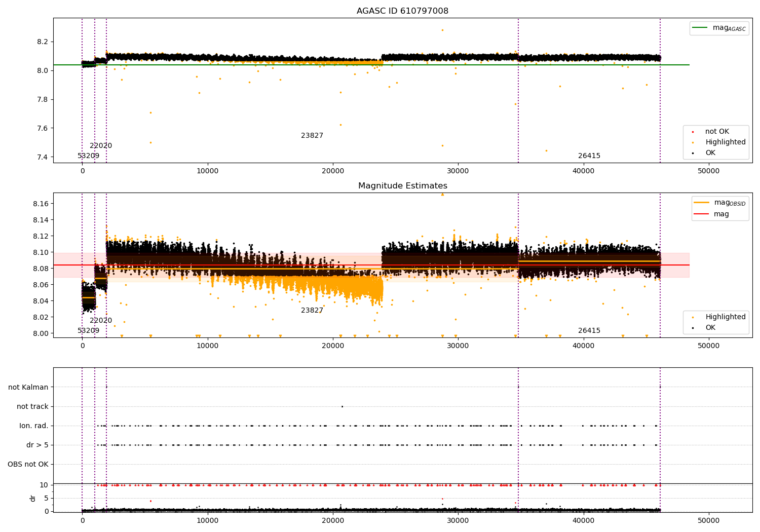Click the "not Kalman" axis label
760x532 pixels.
(x=28, y=387)
